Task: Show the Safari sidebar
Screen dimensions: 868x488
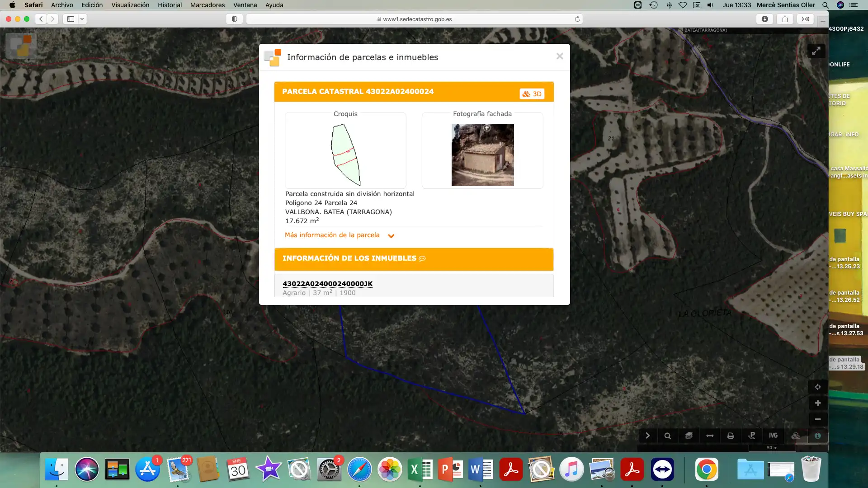Action: pyautogui.click(x=71, y=19)
